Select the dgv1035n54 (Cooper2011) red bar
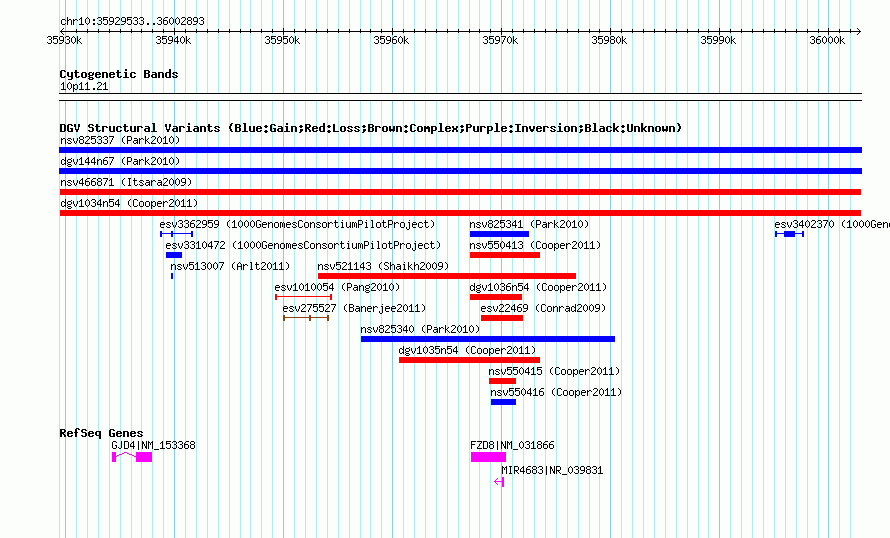This screenshot has width=890, height=538. click(469, 360)
